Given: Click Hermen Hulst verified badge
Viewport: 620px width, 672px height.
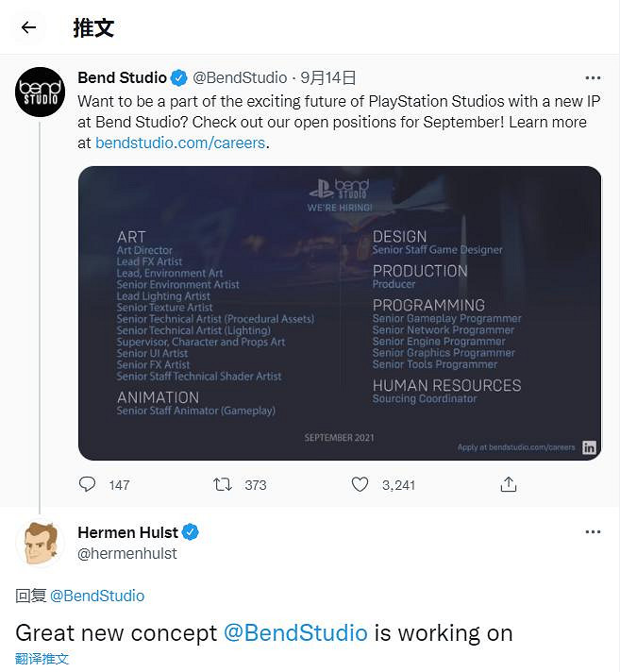Looking at the screenshot, I should tap(191, 532).
